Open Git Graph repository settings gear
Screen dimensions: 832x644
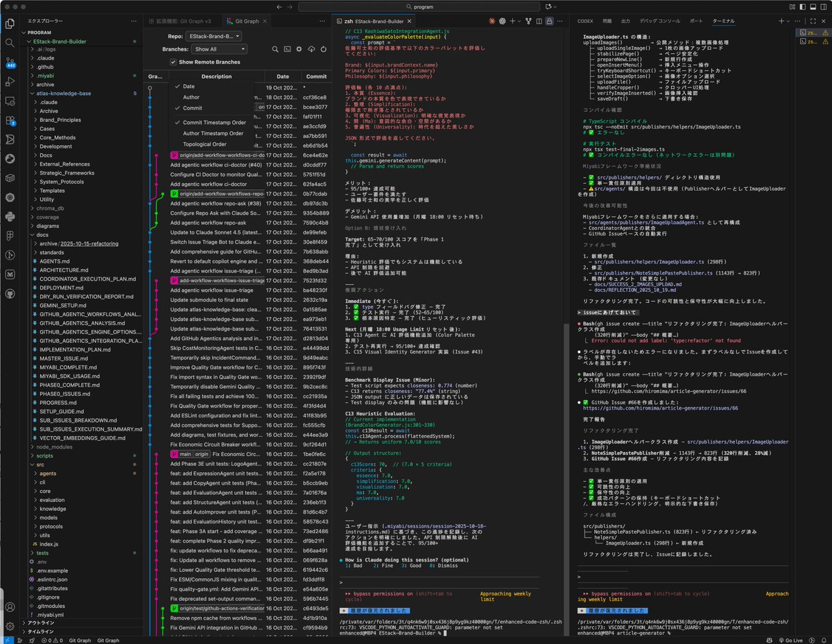point(299,49)
